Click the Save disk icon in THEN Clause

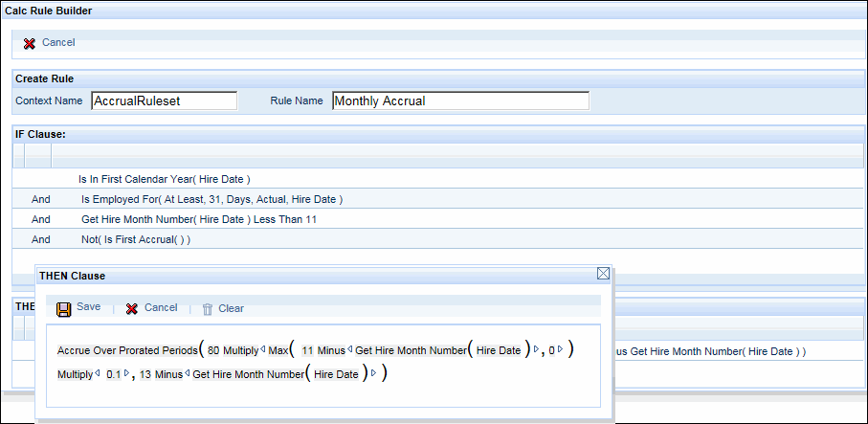point(64,308)
